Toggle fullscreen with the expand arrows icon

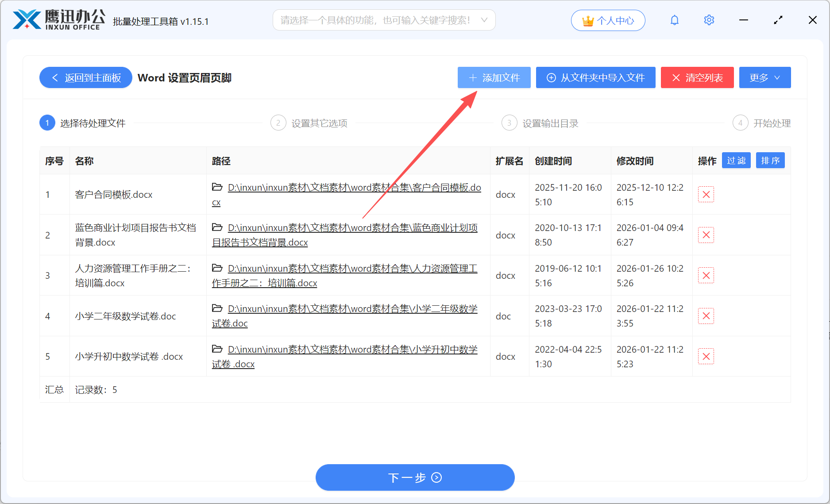click(x=778, y=20)
